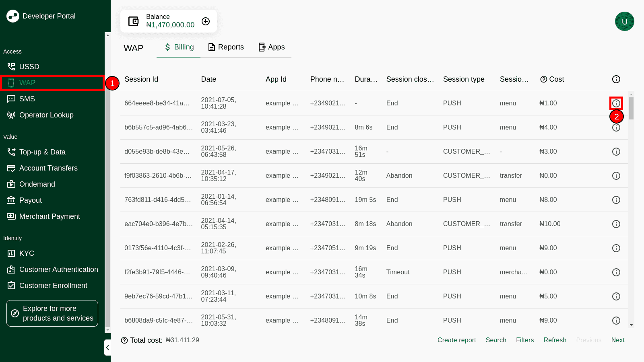Click the Developer Portal logo
Viewport: 644px width, 362px height.
tap(13, 16)
